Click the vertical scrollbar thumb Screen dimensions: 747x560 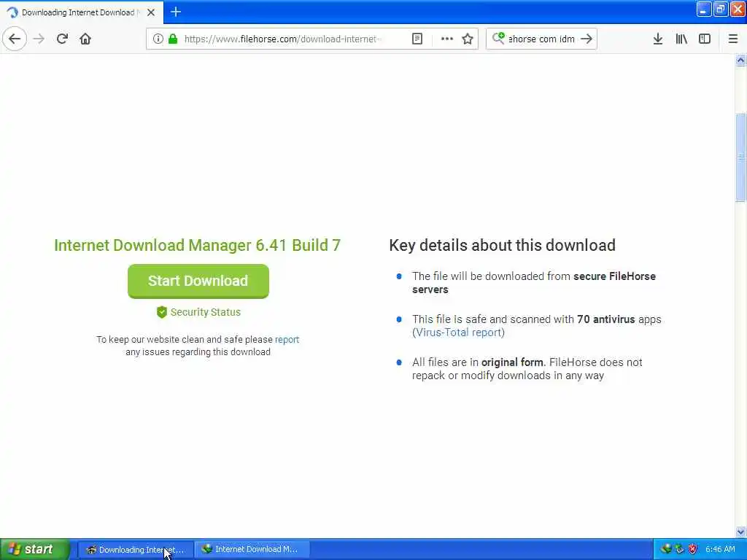(x=740, y=157)
